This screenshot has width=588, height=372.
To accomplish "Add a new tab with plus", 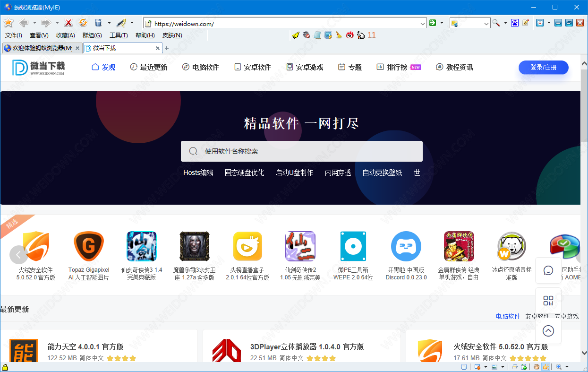I will 166,48.
